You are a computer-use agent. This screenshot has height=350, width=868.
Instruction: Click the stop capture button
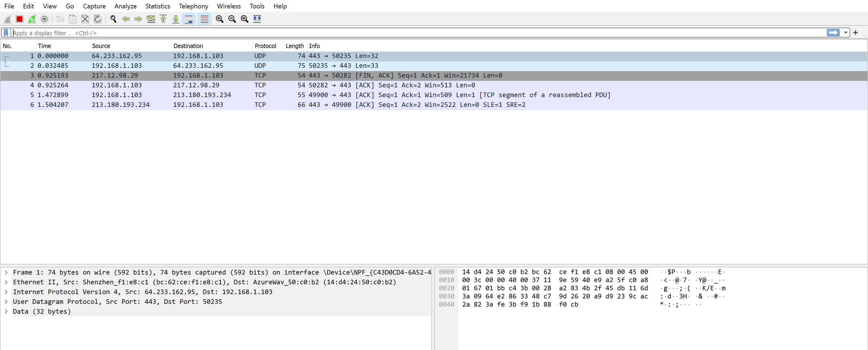coord(20,19)
